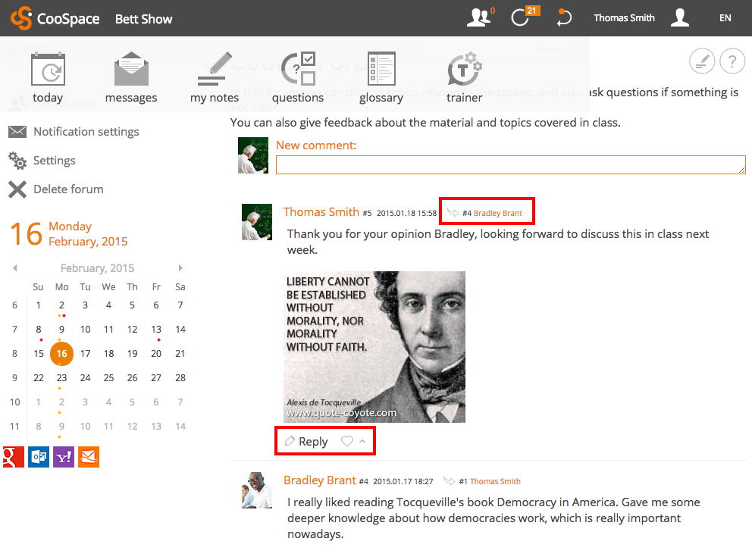Open the round help question mark icon
The image size is (752, 560).
pyautogui.click(x=732, y=61)
